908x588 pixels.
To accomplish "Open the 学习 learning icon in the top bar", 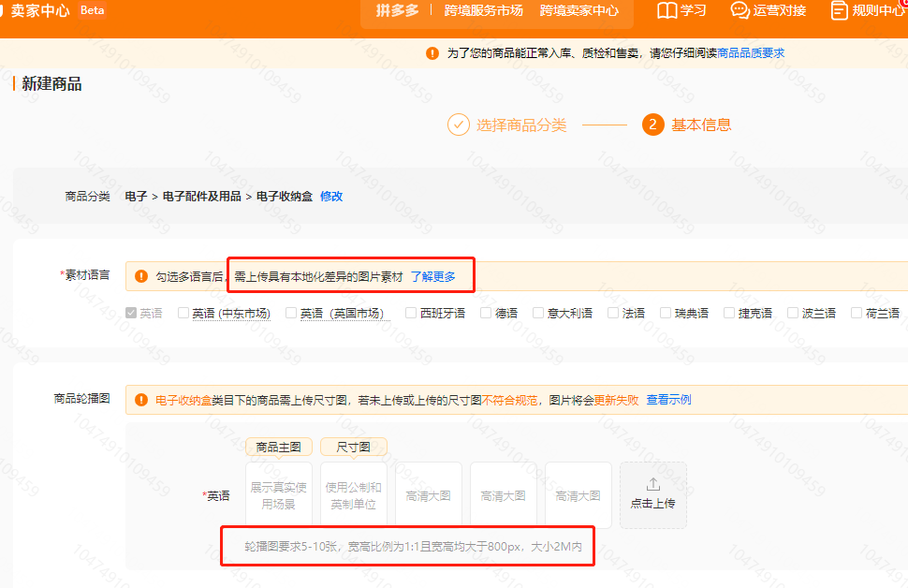I will tap(668, 10).
